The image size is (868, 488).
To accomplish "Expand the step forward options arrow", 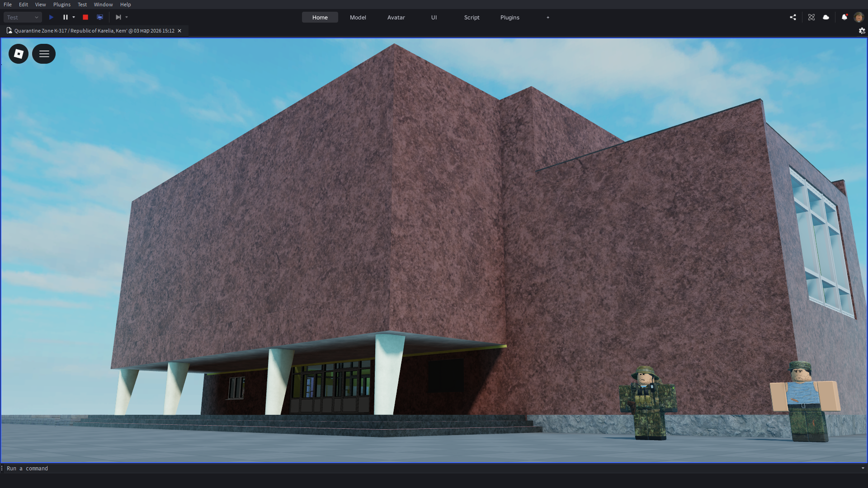I will (x=127, y=17).
